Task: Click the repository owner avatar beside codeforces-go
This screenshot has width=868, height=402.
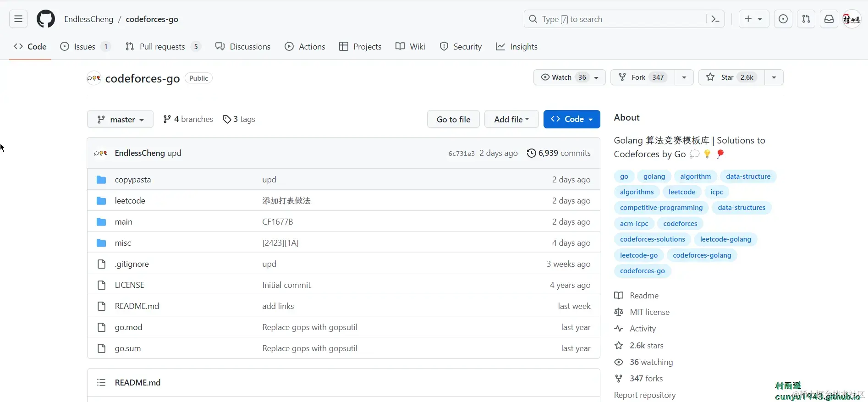Action: click(94, 78)
